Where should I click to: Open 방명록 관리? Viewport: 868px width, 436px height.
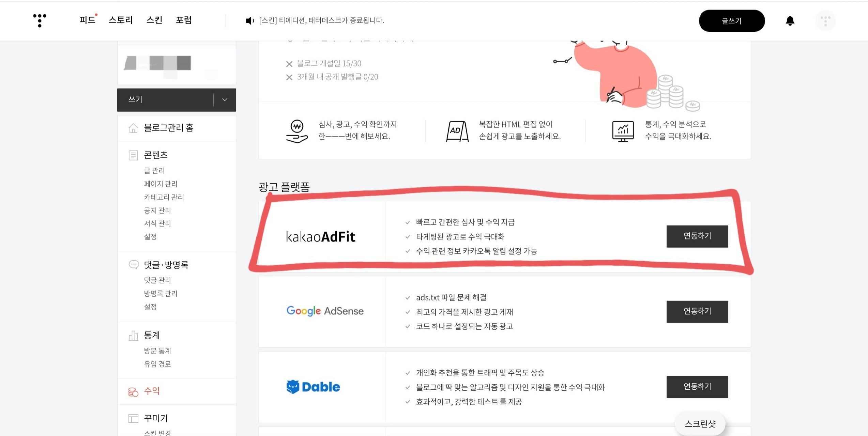click(x=161, y=294)
